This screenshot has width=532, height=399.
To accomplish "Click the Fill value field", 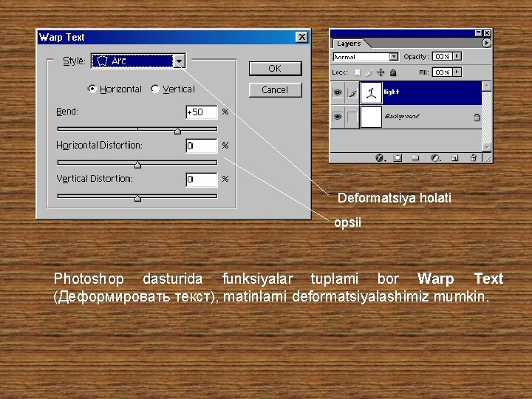I will coord(442,72).
